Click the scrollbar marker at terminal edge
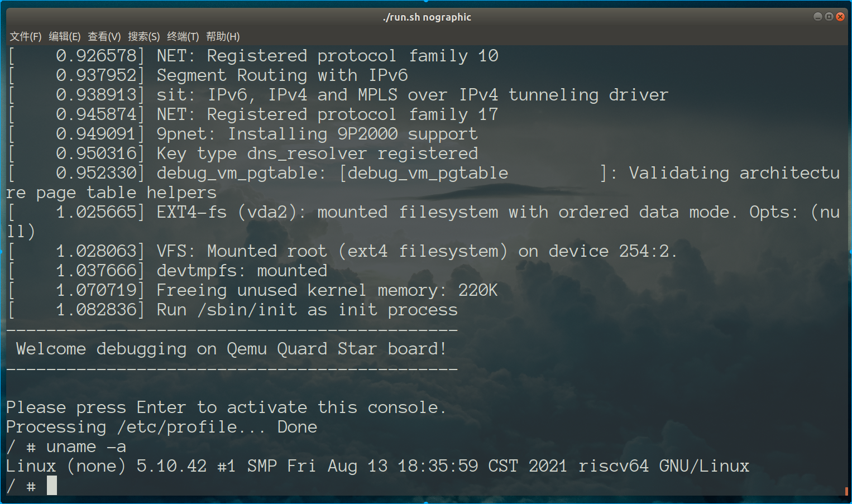Screen dimensions: 852x504 (846, 491)
